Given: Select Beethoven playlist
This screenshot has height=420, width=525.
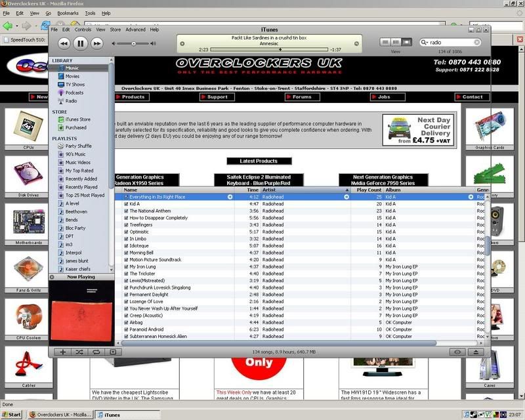Looking at the screenshot, I should click(x=76, y=212).
